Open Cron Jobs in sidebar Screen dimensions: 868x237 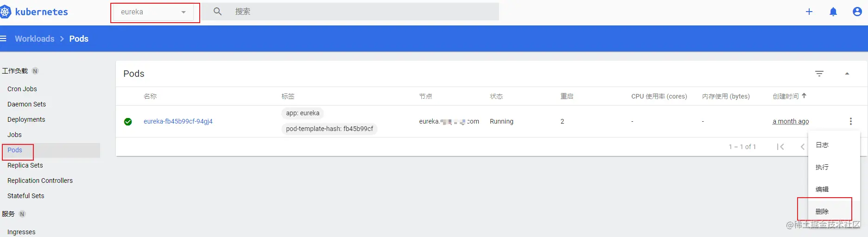[22, 89]
